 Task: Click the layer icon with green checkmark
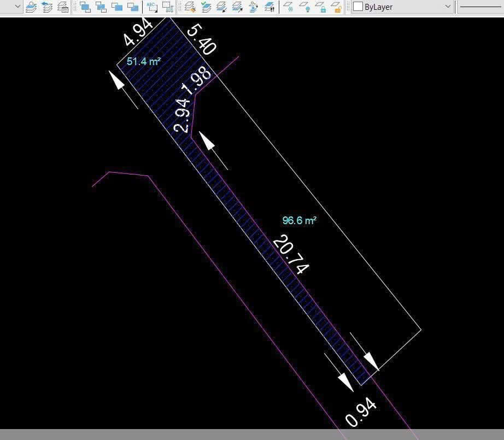[206, 7]
